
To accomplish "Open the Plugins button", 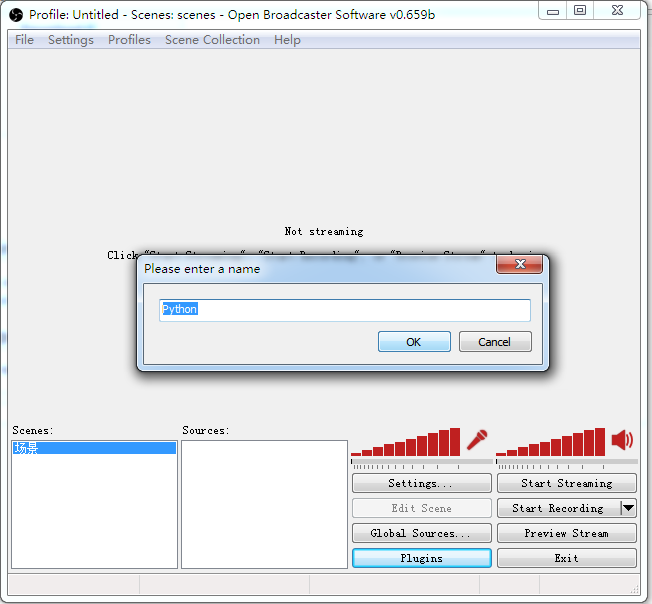I will 422,558.
